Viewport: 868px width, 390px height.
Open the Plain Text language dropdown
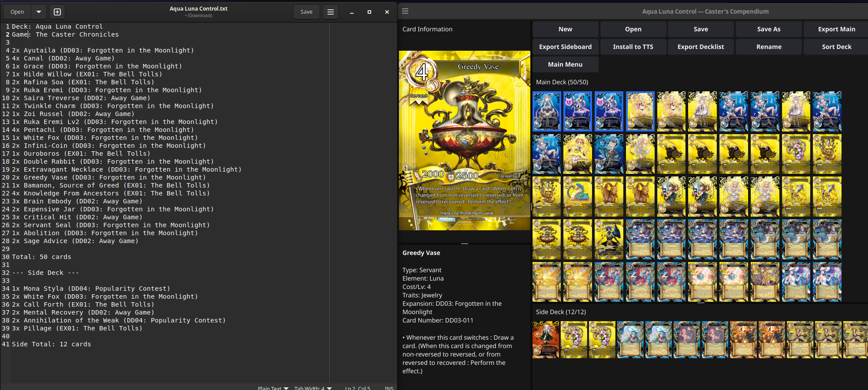point(273,388)
